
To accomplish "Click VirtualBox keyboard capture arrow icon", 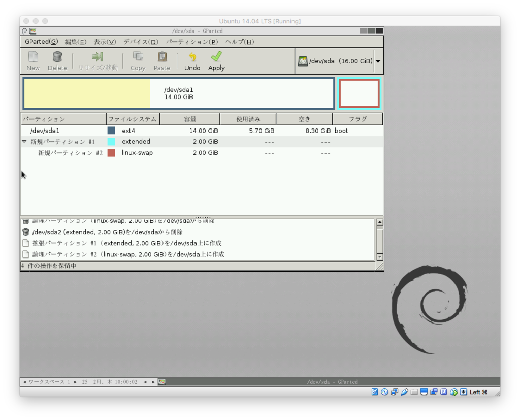I will click(464, 392).
